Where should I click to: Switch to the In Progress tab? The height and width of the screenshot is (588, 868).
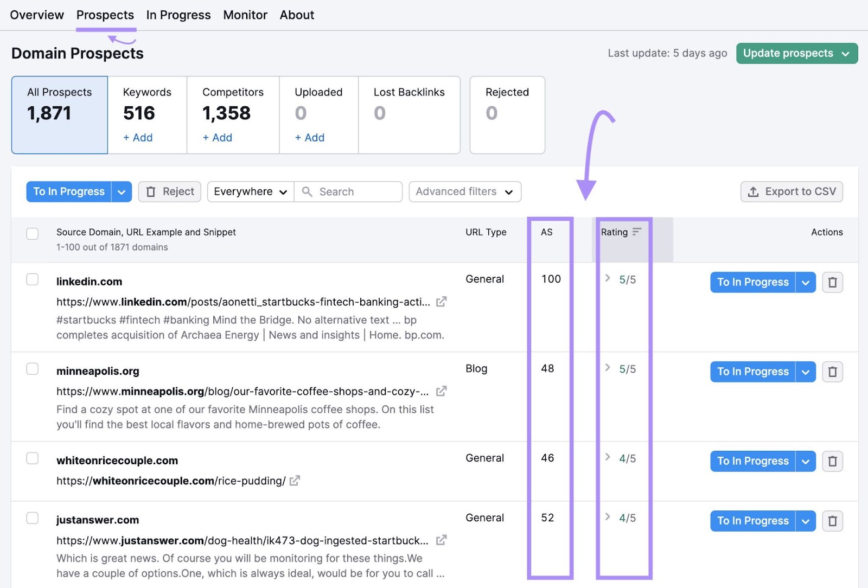coord(178,15)
